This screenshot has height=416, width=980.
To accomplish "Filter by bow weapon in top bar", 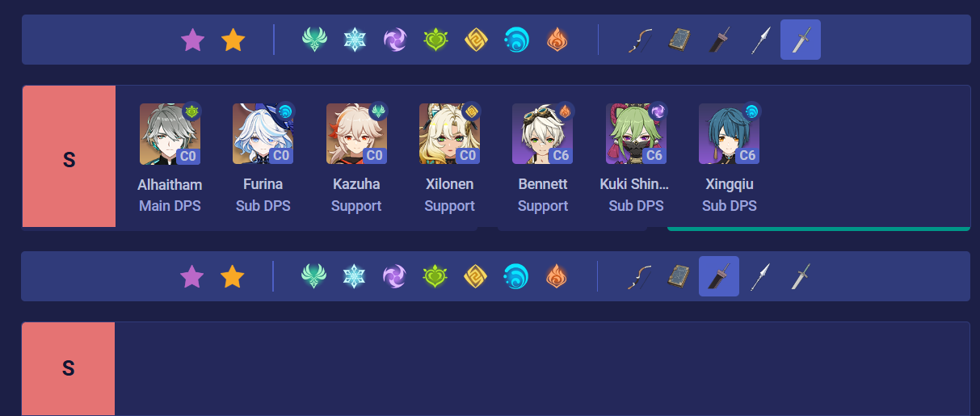I will [640, 40].
